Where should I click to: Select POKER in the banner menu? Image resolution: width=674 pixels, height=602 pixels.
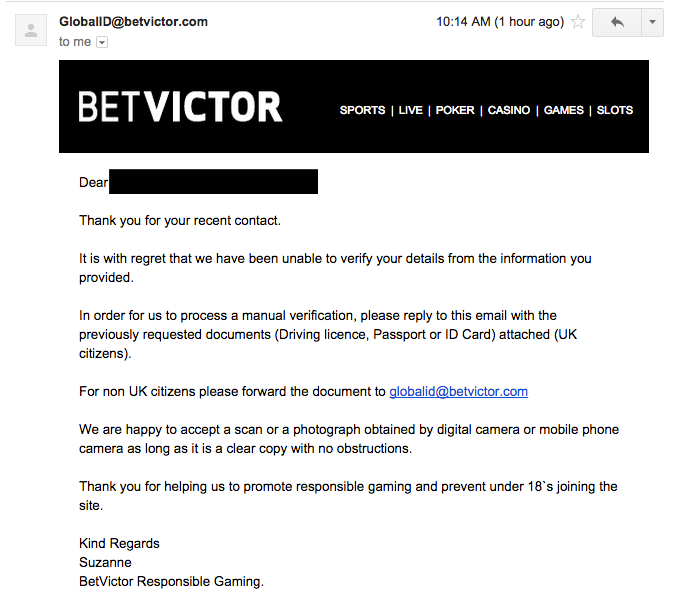[x=455, y=110]
